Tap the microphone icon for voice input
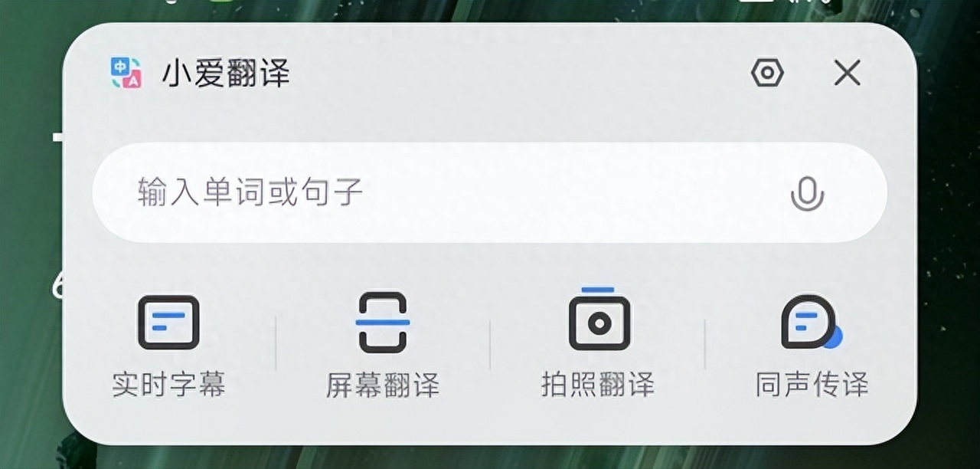 [x=807, y=193]
